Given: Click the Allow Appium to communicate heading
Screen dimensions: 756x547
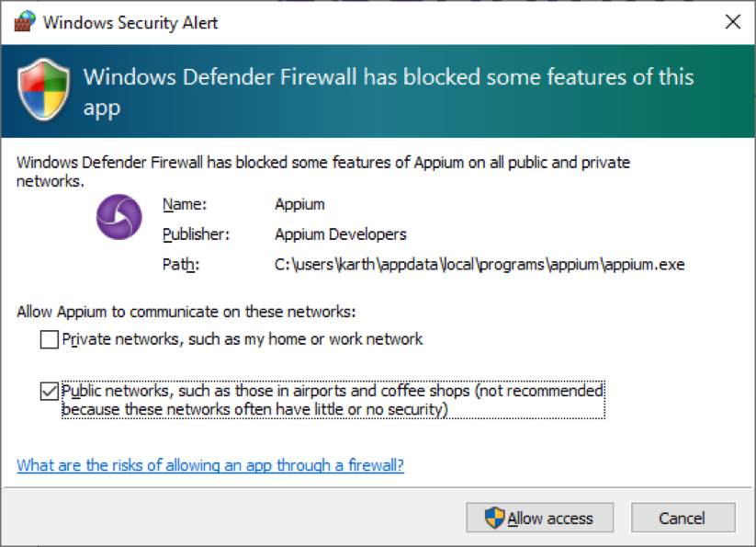Looking at the screenshot, I should (x=186, y=312).
